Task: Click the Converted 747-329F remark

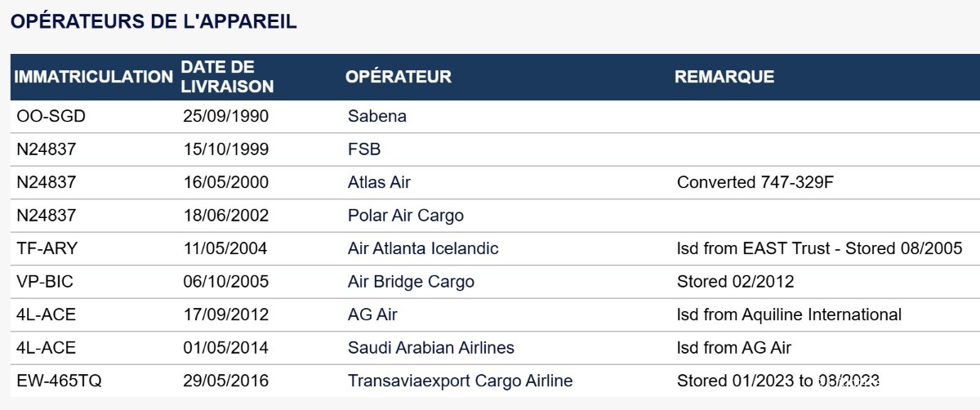Action: pos(757,182)
